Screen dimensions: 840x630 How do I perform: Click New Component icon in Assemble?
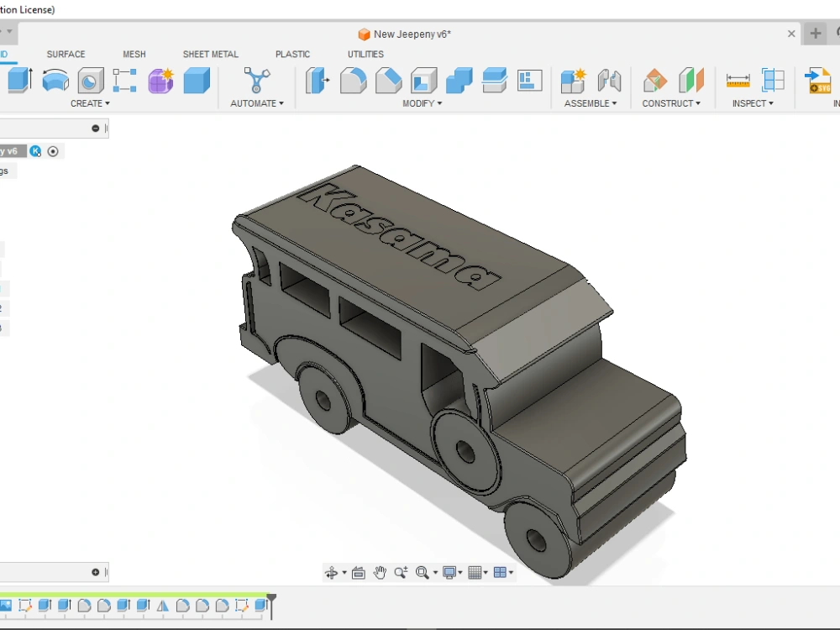573,81
